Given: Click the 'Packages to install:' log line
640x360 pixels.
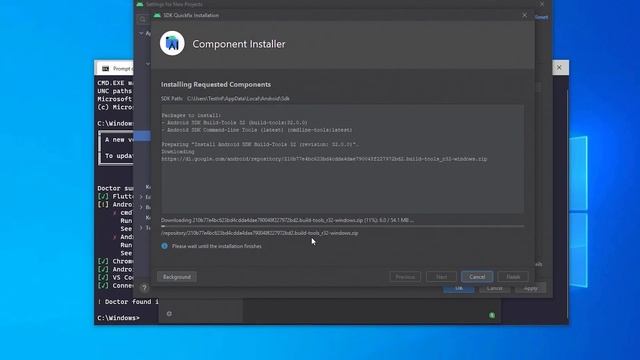Looking at the screenshot, I should click(x=191, y=116).
